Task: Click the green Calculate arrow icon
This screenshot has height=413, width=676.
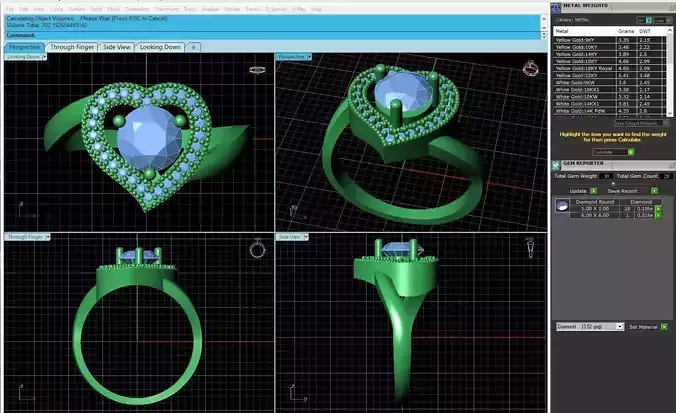Action: click(631, 152)
